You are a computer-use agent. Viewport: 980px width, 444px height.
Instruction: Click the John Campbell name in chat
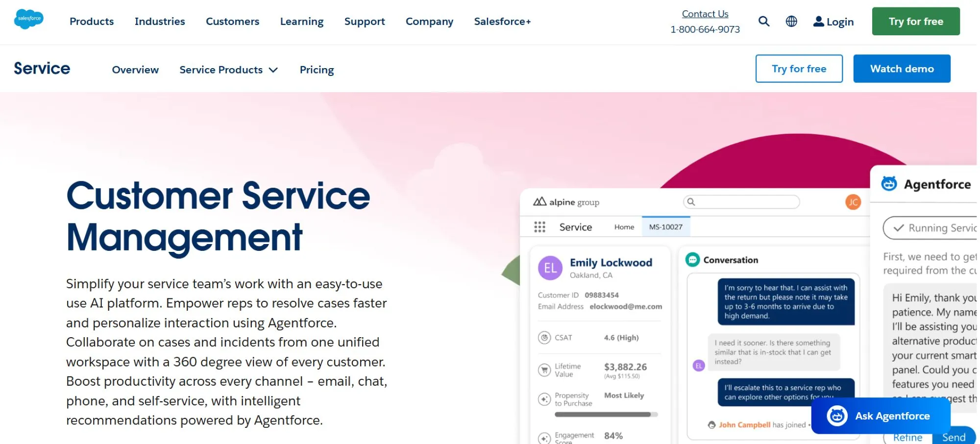point(744,425)
